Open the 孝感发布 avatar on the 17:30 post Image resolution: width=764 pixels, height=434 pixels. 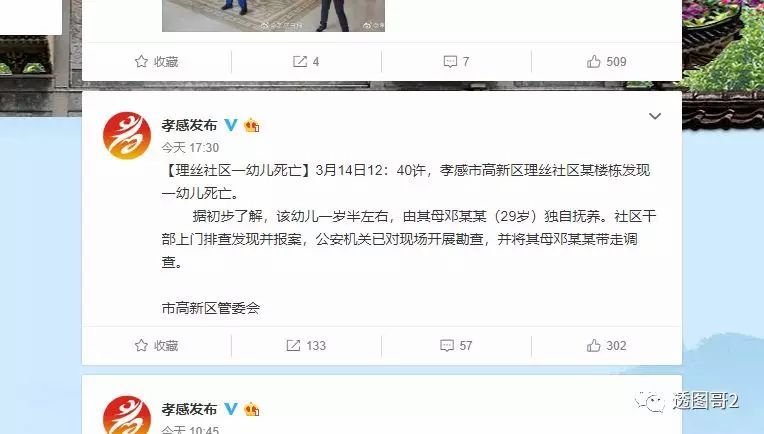pyautogui.click(x=127, y=135)
